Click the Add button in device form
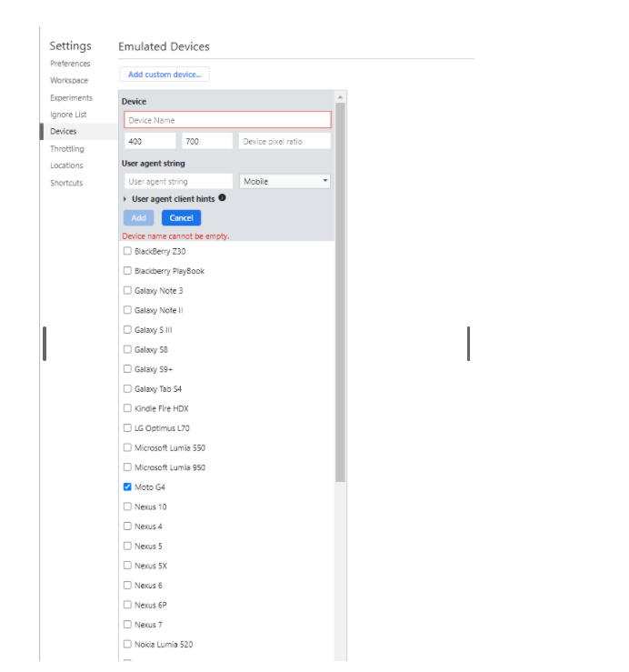 point(138,217)
